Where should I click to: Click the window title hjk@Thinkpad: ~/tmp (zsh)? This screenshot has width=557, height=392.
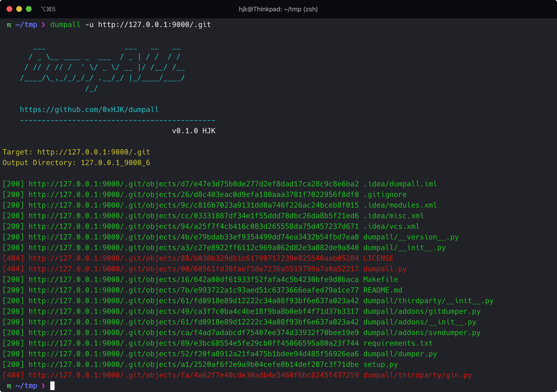click(x=278, y=9)
